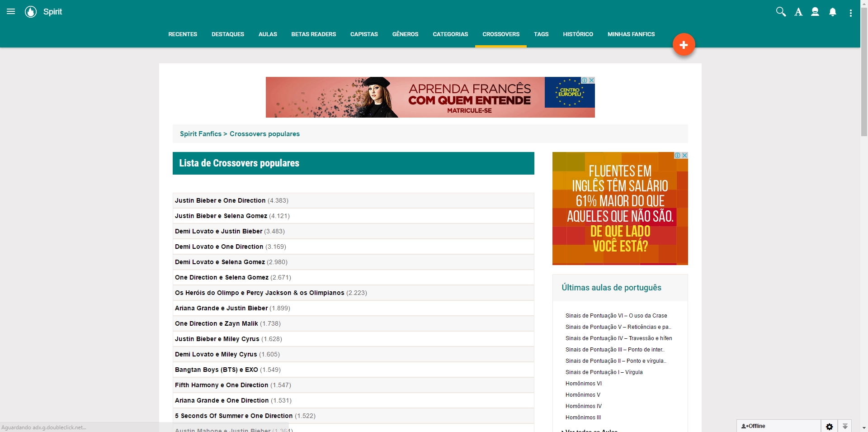
Task: Open lesson Pontuação II – Ponto e vírgula
Action: click(x=616, y=361)
